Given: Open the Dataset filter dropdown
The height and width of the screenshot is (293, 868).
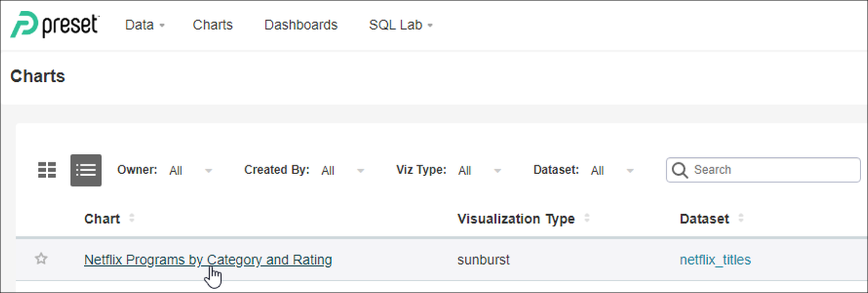Looking at the screenshot, I should coord(612,170).
